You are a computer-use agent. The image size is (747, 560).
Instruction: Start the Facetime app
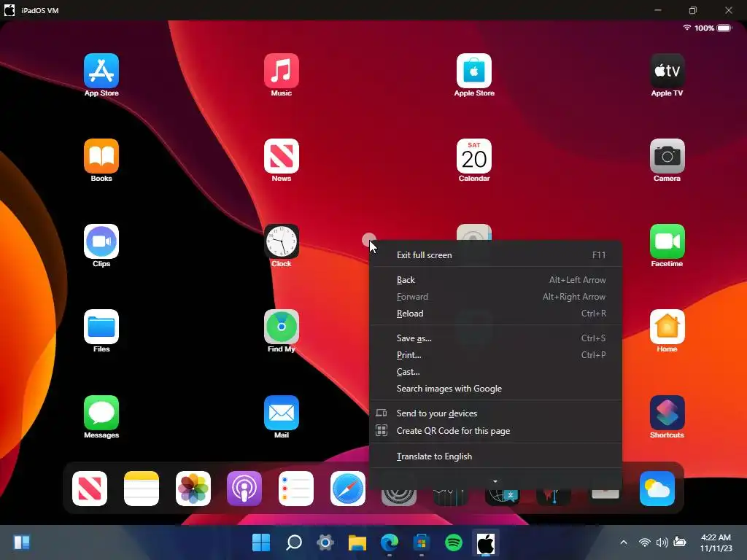click(x=667, y=241)
